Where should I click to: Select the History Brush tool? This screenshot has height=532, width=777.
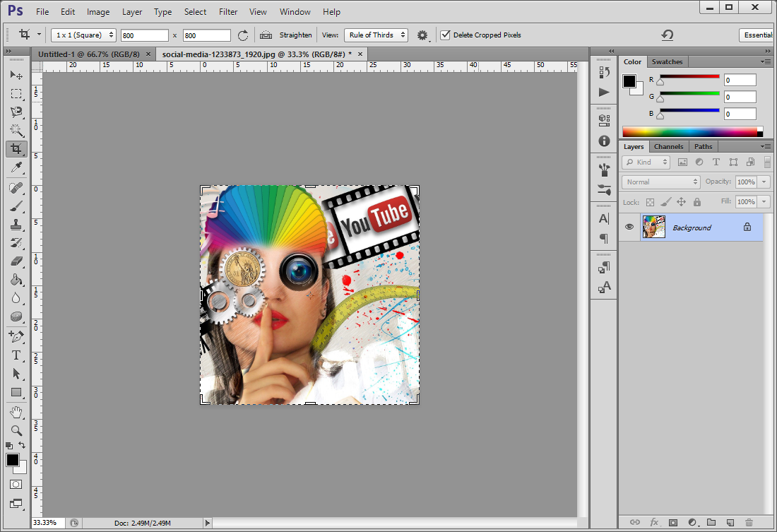pos(16,242)
